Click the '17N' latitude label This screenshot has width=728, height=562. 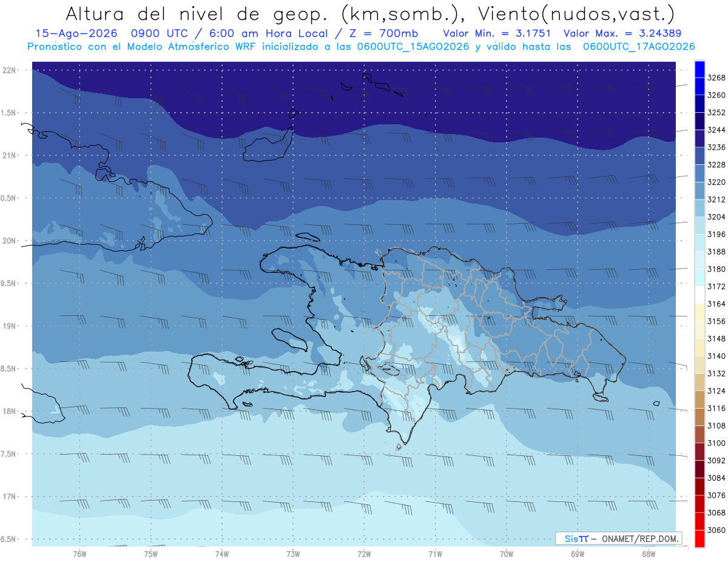9,497
